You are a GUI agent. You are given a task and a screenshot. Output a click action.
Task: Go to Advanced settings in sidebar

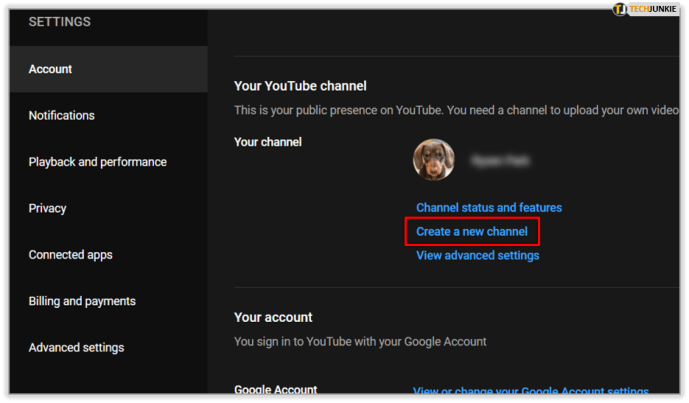pyautogui.click(x=76, y=348)
